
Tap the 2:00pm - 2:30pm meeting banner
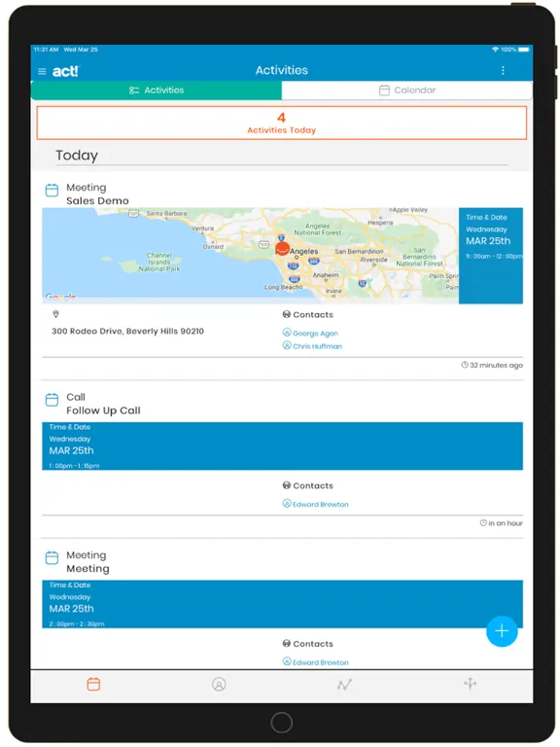click(282, 604)
